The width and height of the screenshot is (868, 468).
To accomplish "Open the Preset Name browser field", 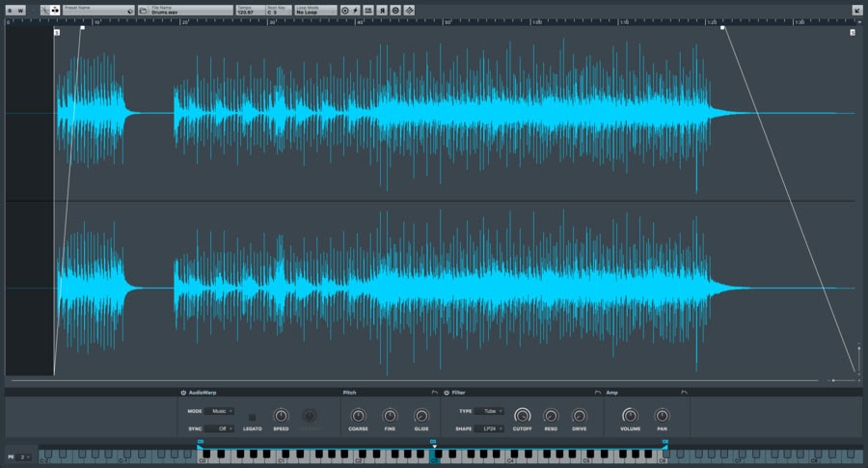I will coord(98,11).
